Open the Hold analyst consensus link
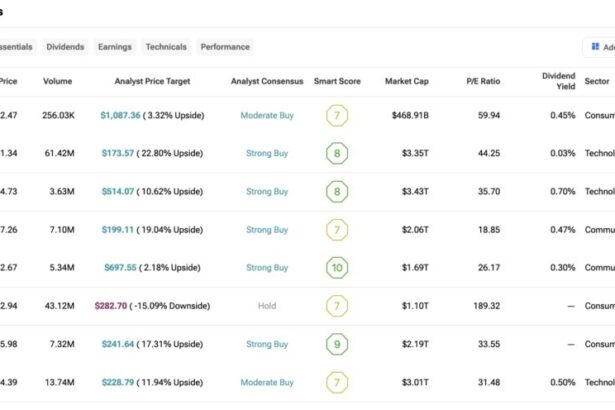The image size is (615, 410). pos(267,306)
